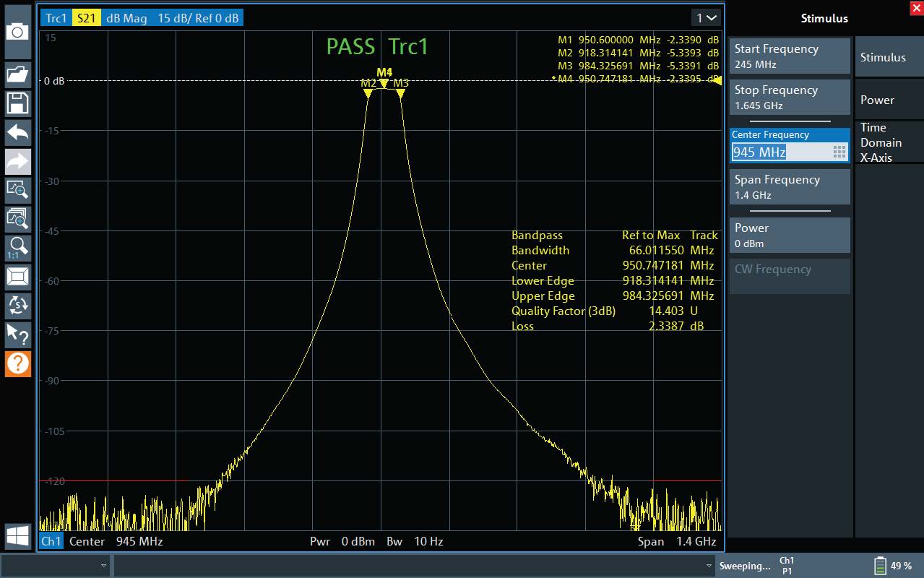Click the redo arrow icon
The image size is (924, 578).
pos(17,162)
